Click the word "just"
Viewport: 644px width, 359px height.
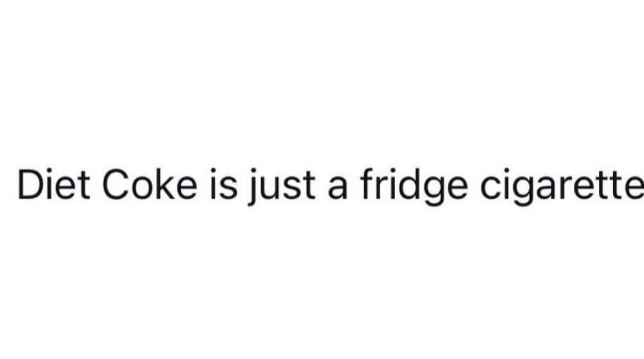[281, 187]
